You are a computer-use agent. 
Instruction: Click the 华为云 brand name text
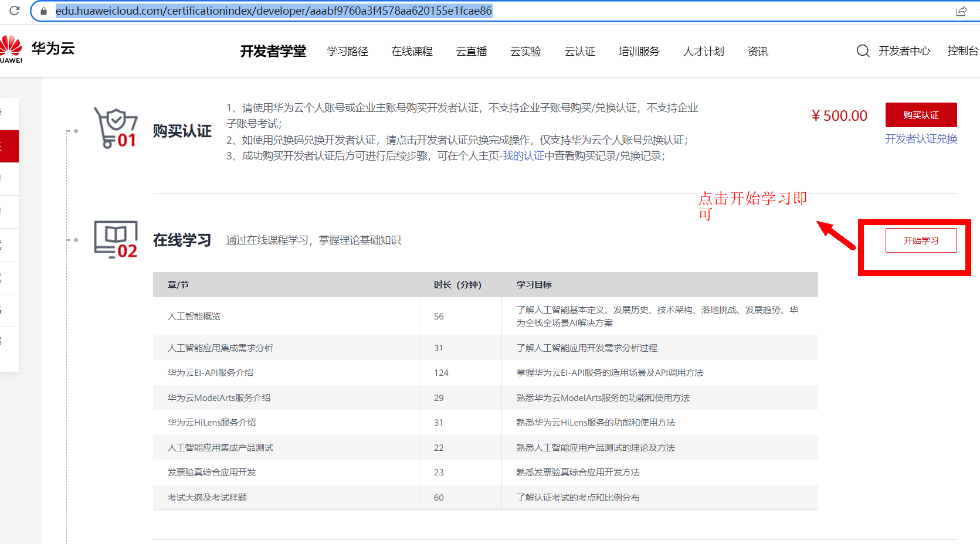[53, 49]
